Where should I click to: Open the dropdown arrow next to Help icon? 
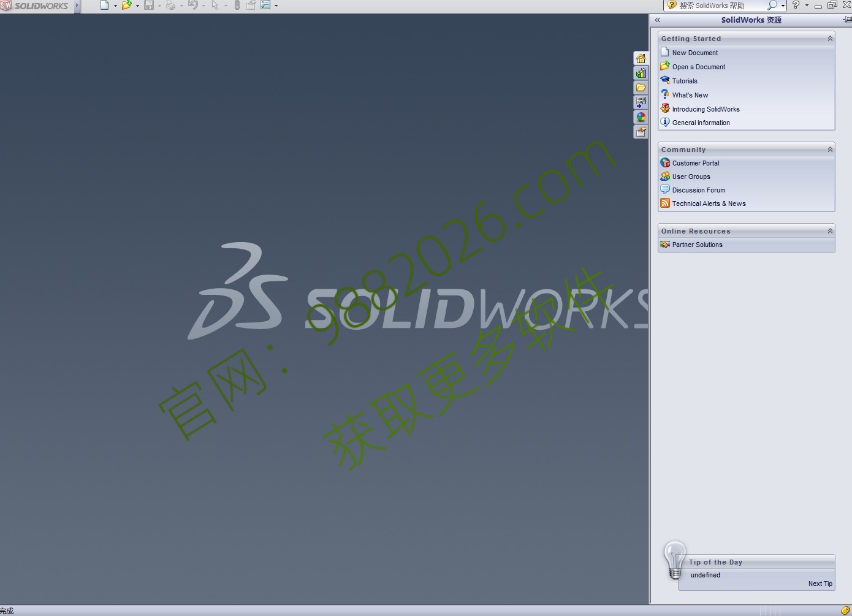tap(807, 6)
